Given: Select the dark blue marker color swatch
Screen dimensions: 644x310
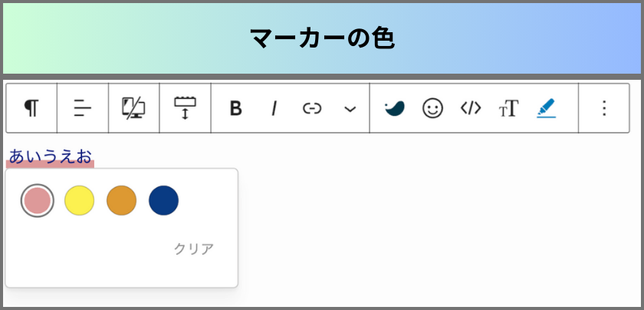Looking at the screenshot, I should [163, 200].
